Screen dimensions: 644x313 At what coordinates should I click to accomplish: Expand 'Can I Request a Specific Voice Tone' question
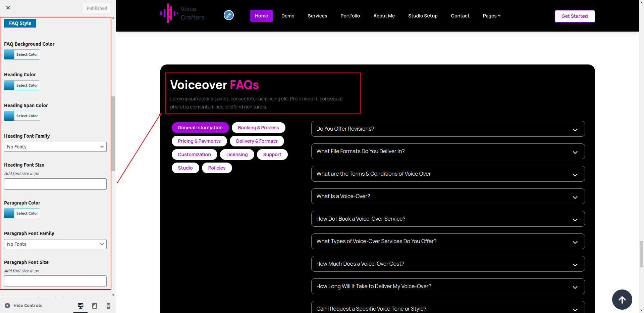pyautogui.click(x=448, y=307)
